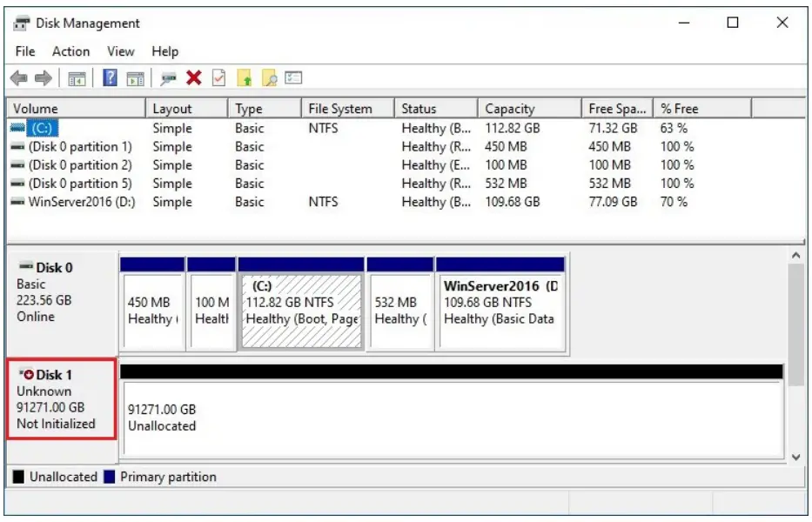Screen dimensions: 812x522
Task: Toggle the Show/Hide Console Tree icon
Action: point(76,78)
